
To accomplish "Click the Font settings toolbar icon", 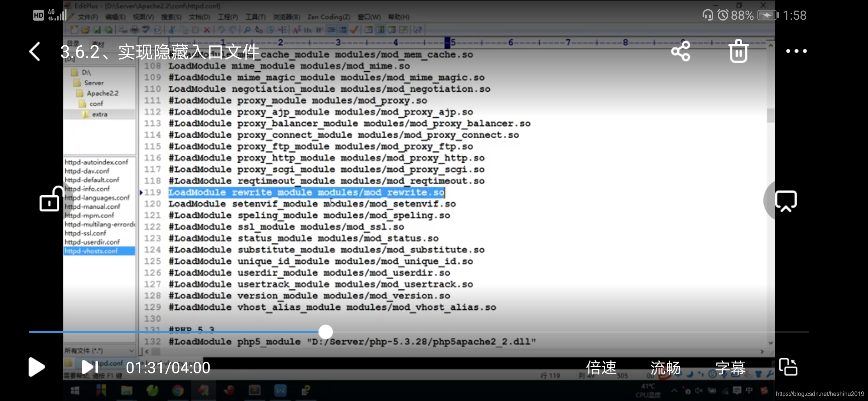I will [x=296, y=30].
